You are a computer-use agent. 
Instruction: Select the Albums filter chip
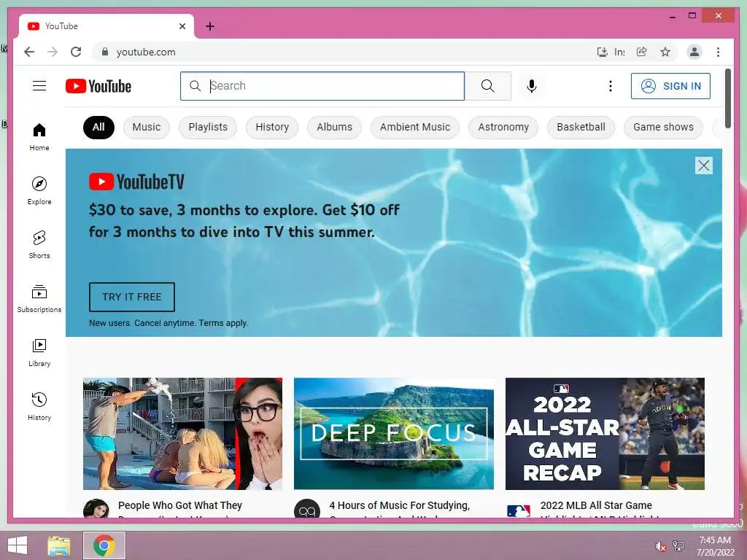click(x=334, y=127)
